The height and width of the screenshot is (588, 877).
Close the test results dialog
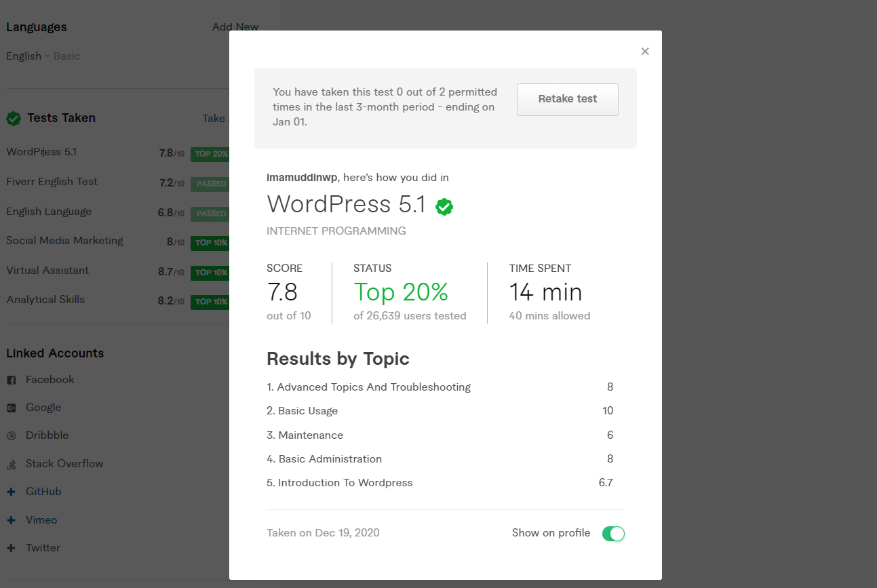pyautogui.click(x=645, y=52)
